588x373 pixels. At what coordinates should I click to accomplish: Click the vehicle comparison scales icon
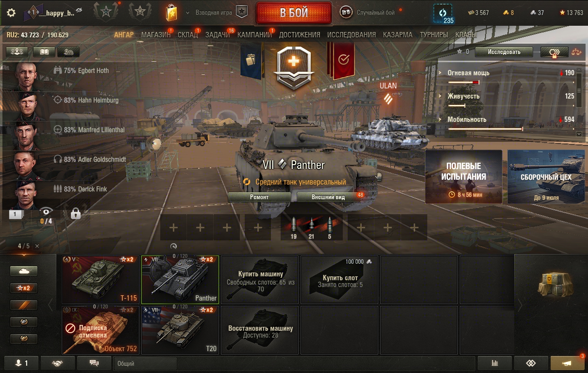coord(576,52)
